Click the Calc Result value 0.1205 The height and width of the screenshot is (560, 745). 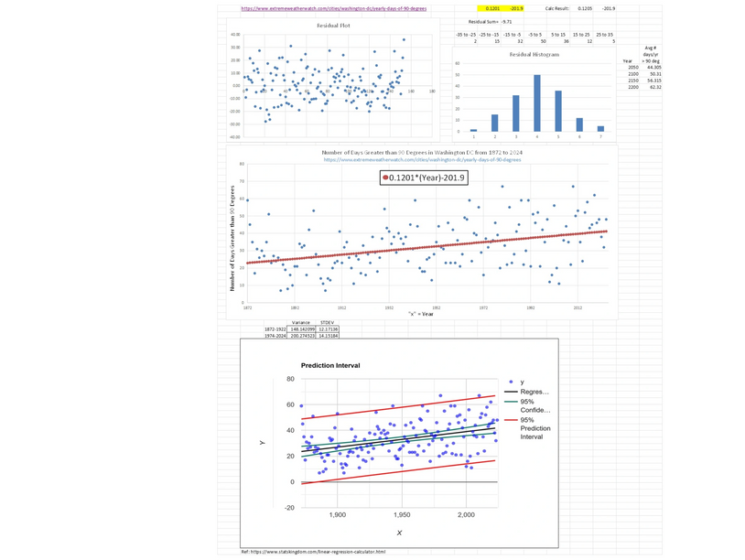click(x=587, y=9)
